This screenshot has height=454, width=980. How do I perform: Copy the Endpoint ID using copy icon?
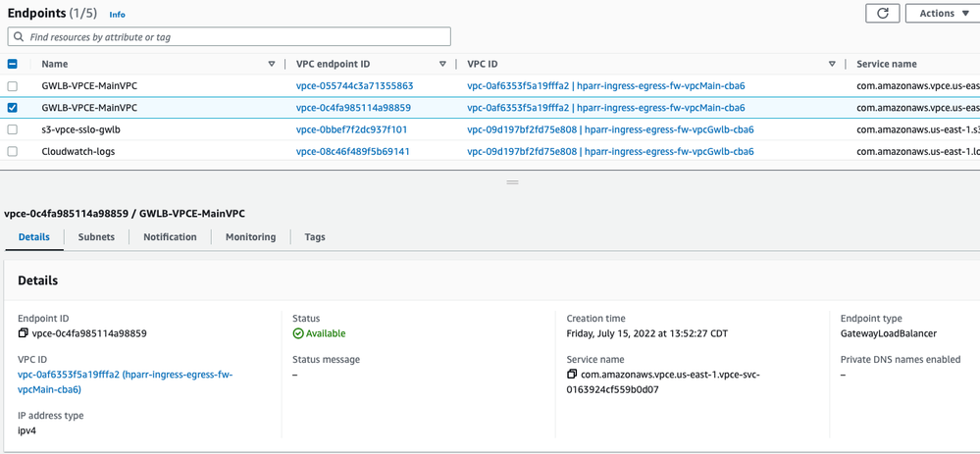(x=24, y=333)
